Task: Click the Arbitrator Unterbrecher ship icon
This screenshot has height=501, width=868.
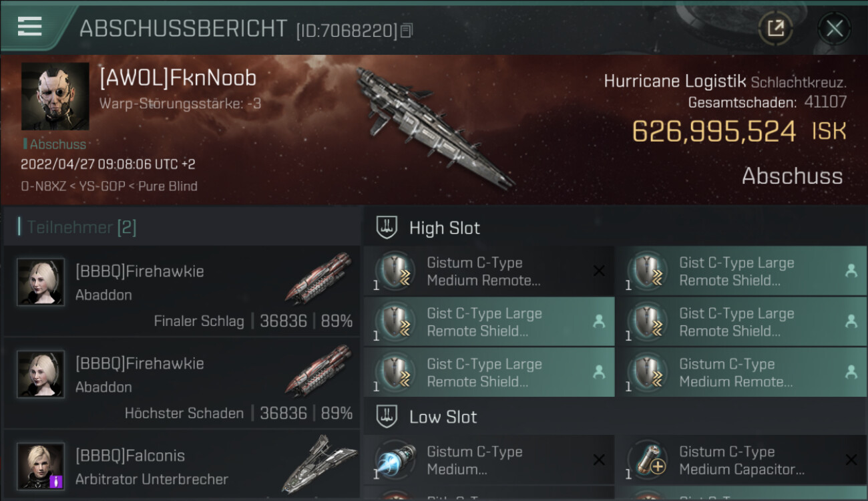Action: pos(319,464)
